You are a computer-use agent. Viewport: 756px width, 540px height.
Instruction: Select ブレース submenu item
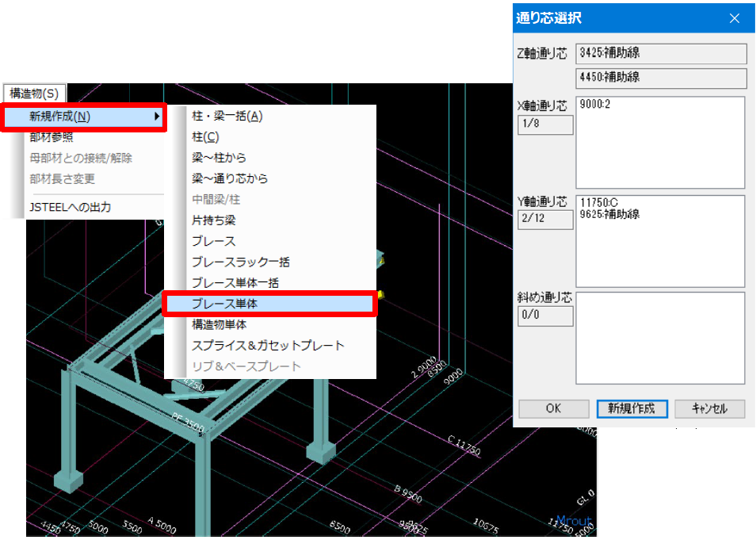(214, 241)
